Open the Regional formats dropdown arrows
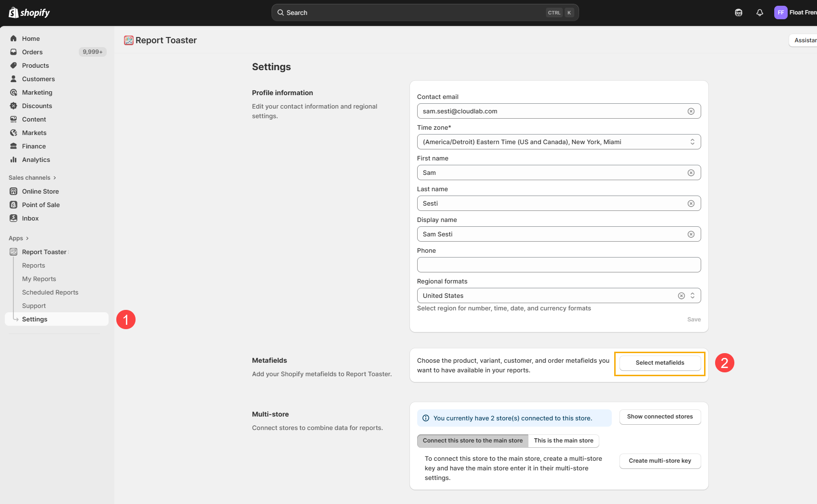The width and height of the screenshot is (817, 504). [693, 296]
